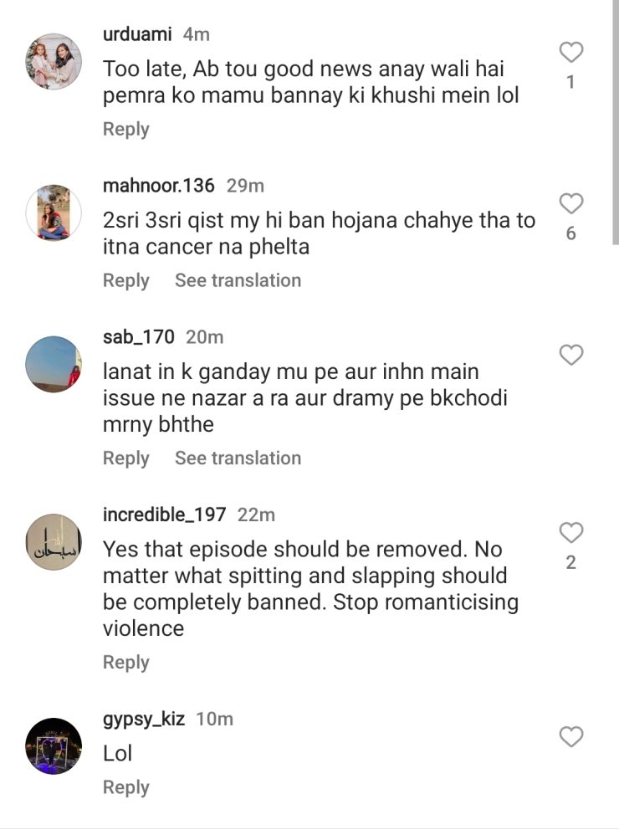The width and height of the screenshot is (619, 840).
Task: Open the urduami username link
Action: pos(137,34)
